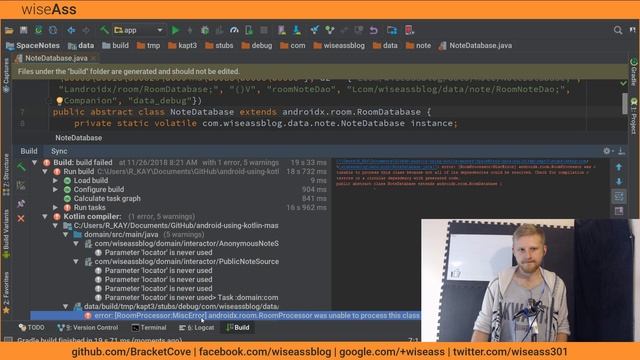Click the editor vertical scrollbar thumb
The image size is (640, 360).
624,104
